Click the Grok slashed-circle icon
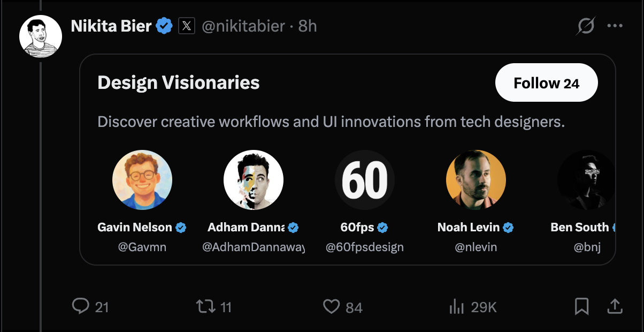The image size is (644, 332). point(586,26)
